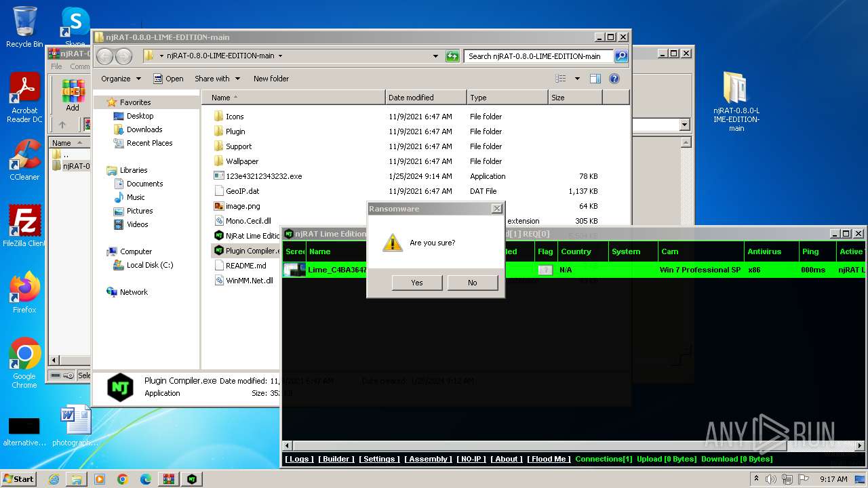Open the Logs link in njRAT
The width and height of the screenshot is (868, 488).
pyautogui.click(x=299, y=459)
